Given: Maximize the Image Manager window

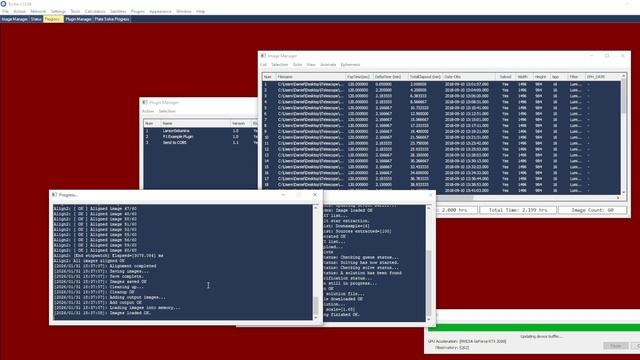Looking at the screenshot, I should (x=607, y=56).
